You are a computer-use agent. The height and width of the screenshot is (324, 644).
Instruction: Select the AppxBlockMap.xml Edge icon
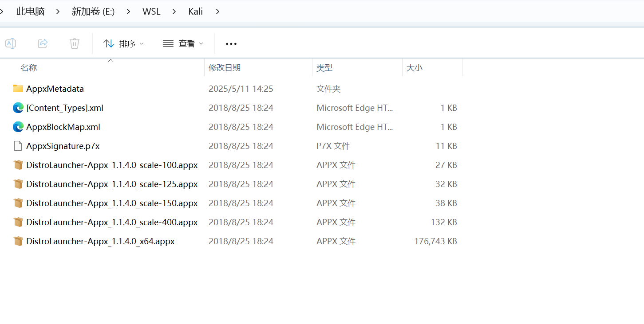18,127
